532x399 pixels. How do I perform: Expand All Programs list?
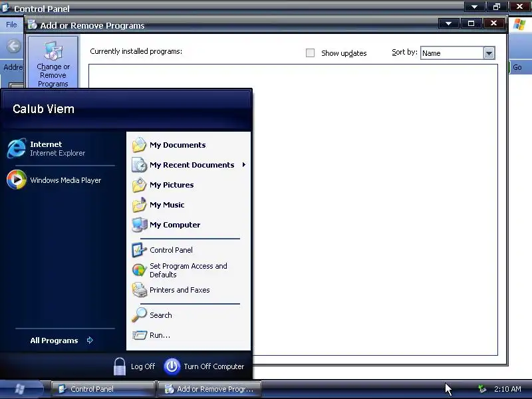tap(62, 340)
